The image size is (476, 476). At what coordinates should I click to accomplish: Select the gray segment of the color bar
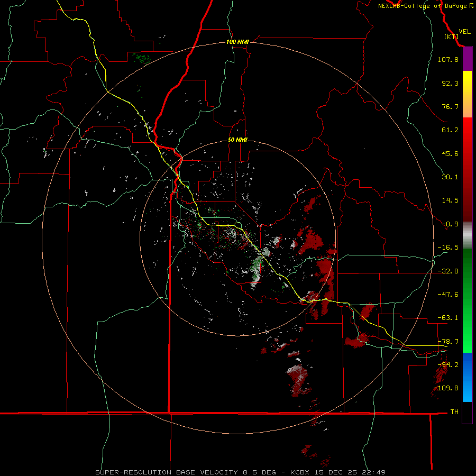coord(467,235)
